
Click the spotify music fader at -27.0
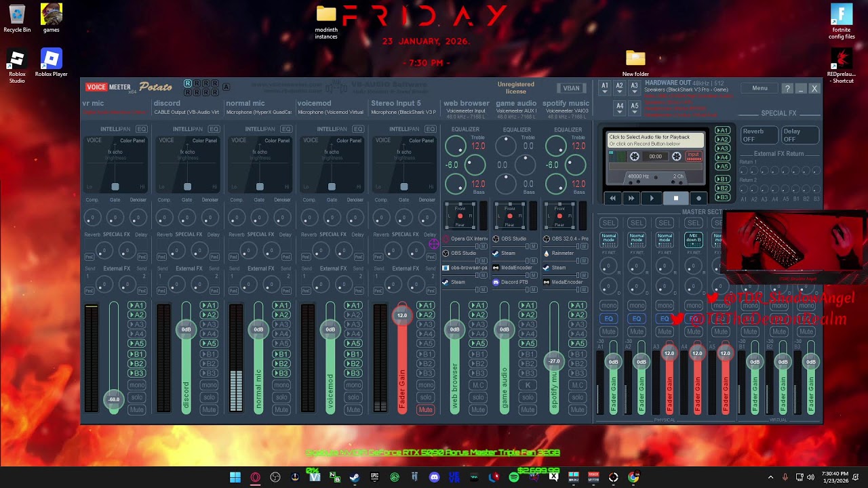[x=554, y=361]
